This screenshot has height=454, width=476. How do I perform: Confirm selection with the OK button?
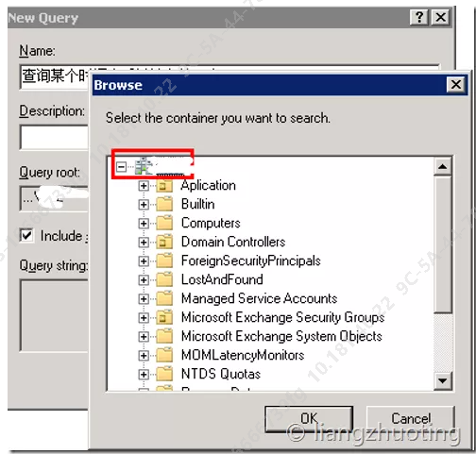point(309,419)
